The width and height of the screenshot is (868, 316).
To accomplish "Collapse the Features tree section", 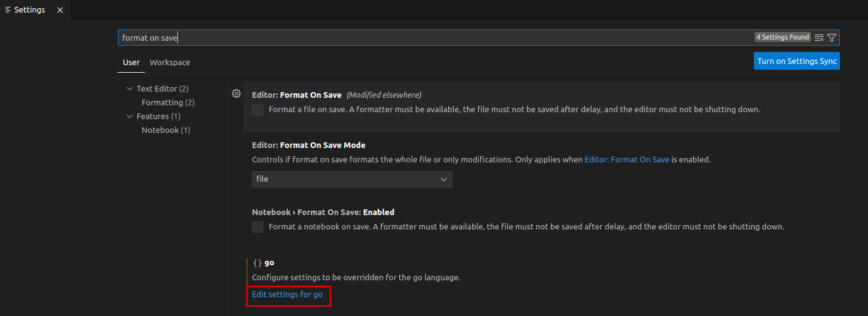I will tap(130, 117).
